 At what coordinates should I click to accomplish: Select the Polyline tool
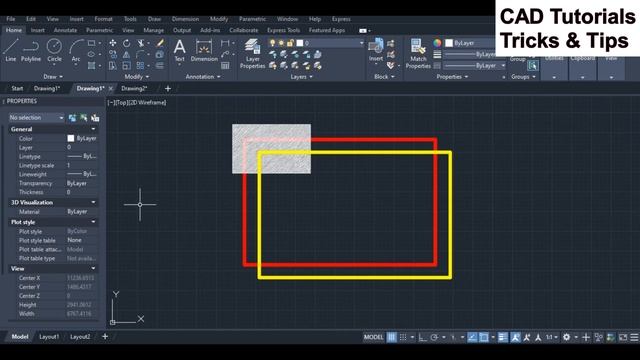tap(31, 50)
